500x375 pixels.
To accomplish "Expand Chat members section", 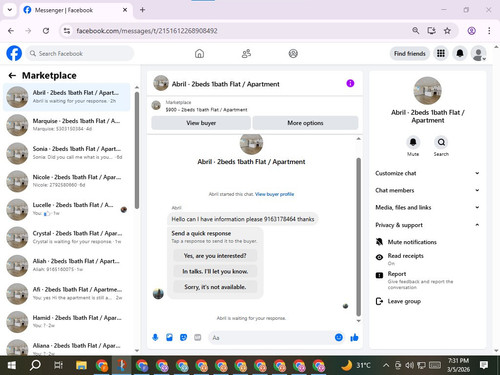I will click(428, 190).
